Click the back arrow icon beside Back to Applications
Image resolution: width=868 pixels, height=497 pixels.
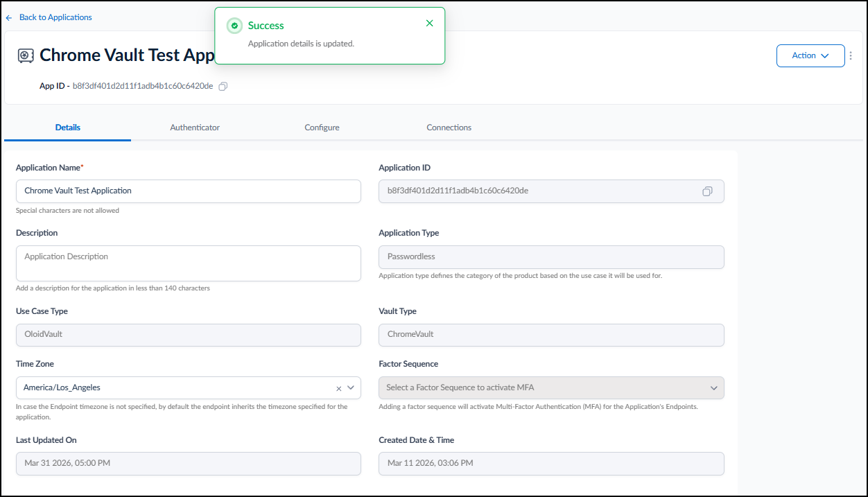(9, 17)
